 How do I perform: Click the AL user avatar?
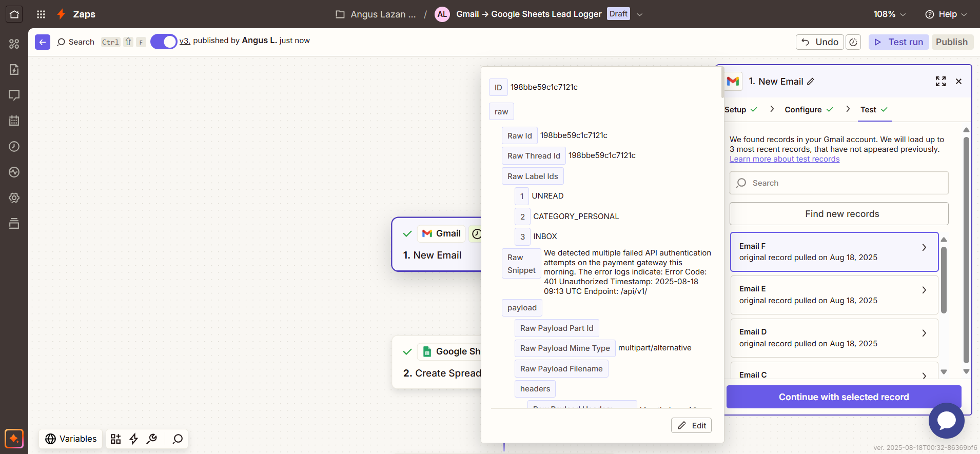[442, 14]
